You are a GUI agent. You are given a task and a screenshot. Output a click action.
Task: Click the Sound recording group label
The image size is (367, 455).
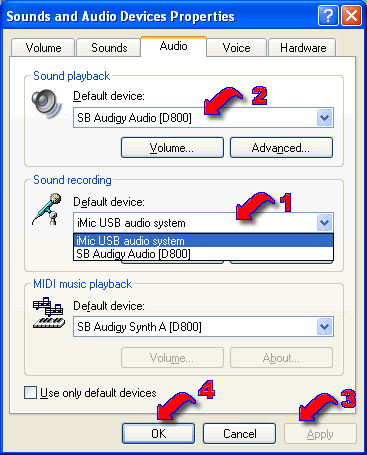(x=72, y=180)
